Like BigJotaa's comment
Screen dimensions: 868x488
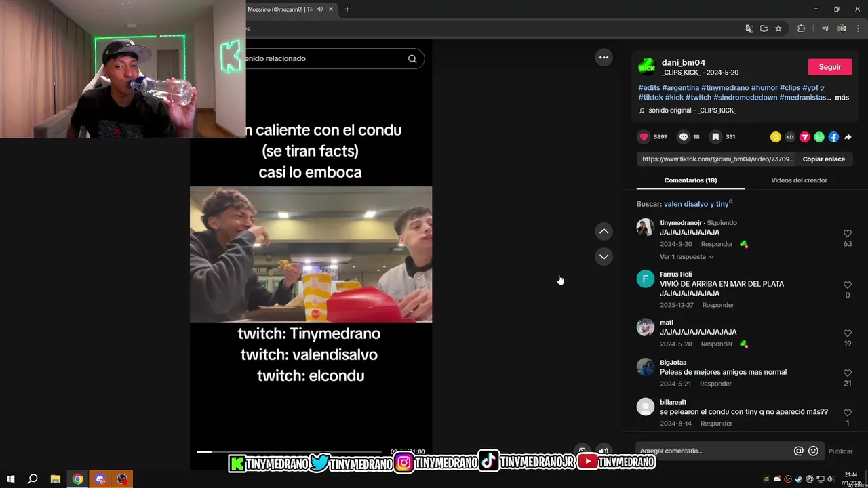847,373
